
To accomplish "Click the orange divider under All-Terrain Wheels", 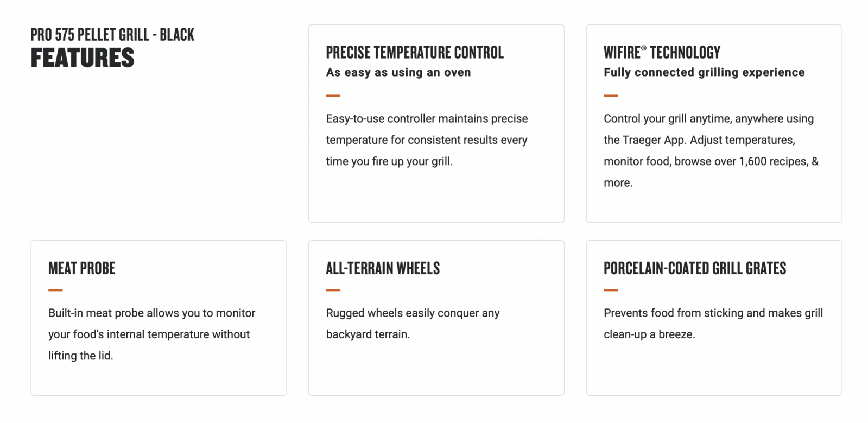I will (x=333, y=290).
